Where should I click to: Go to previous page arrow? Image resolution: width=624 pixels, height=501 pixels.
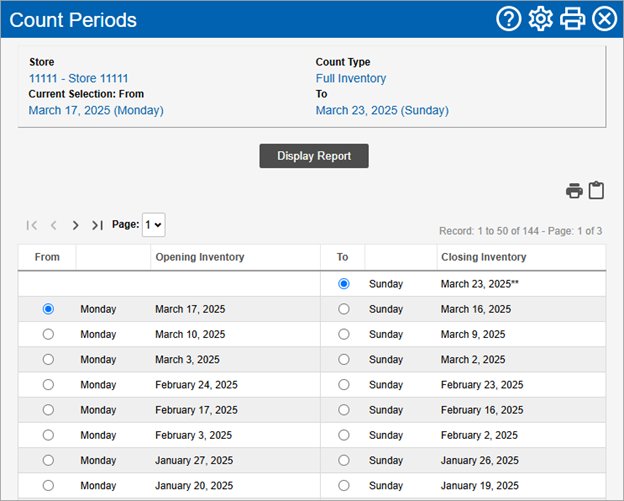click(54, 225)
